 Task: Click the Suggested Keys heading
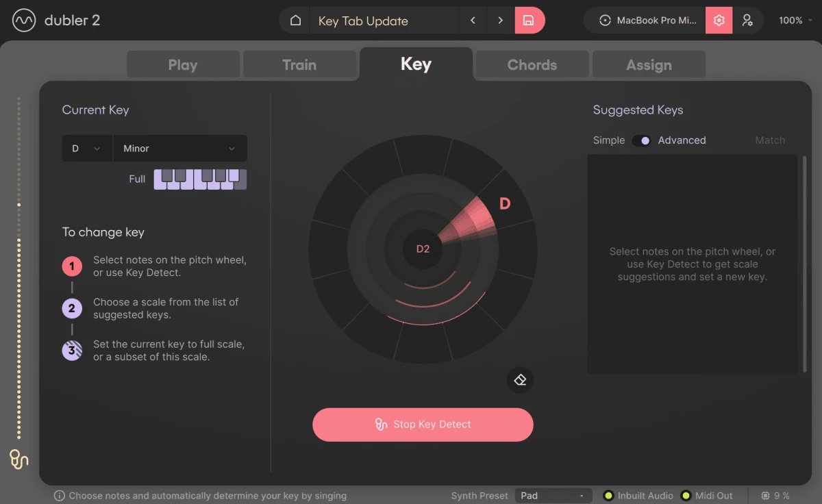click(x=638, y=110)
